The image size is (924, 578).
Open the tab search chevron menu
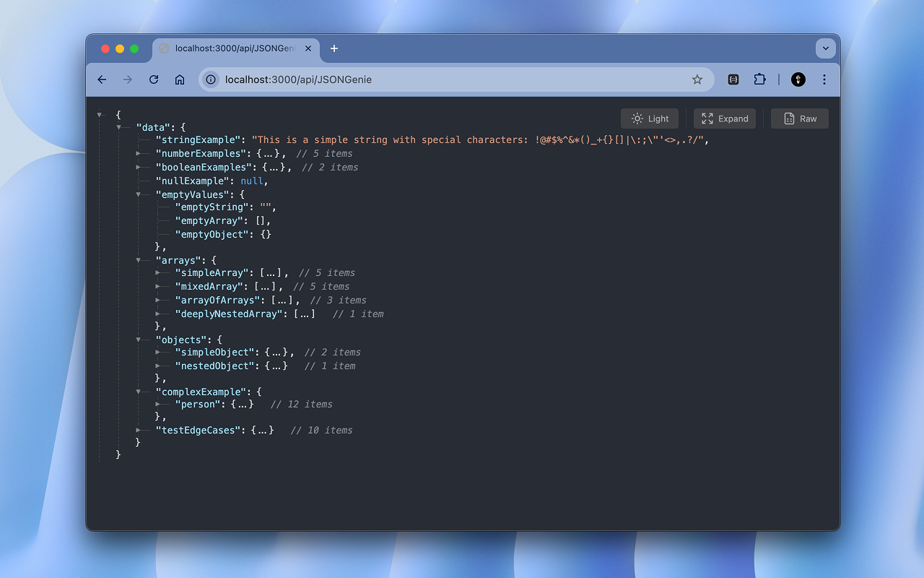click(825, 48)
